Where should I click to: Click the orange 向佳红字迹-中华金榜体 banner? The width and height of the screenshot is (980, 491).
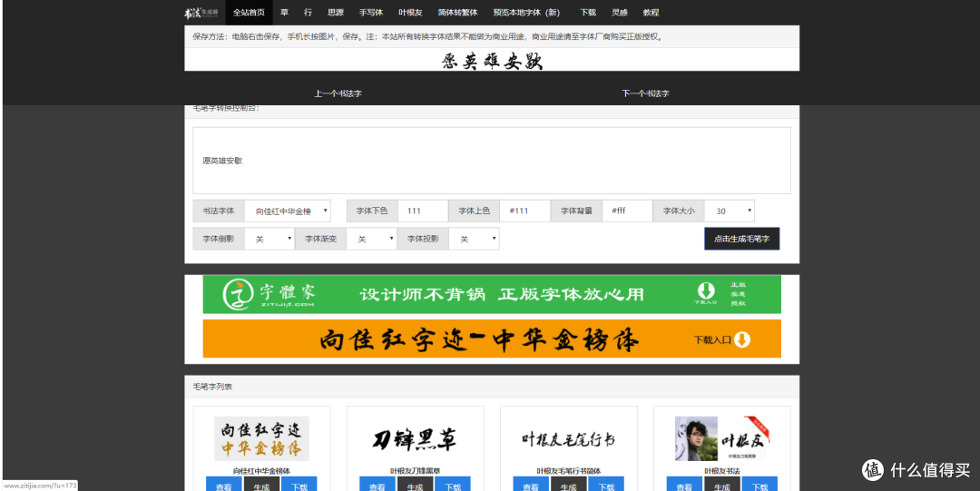(x=492, y=339)
